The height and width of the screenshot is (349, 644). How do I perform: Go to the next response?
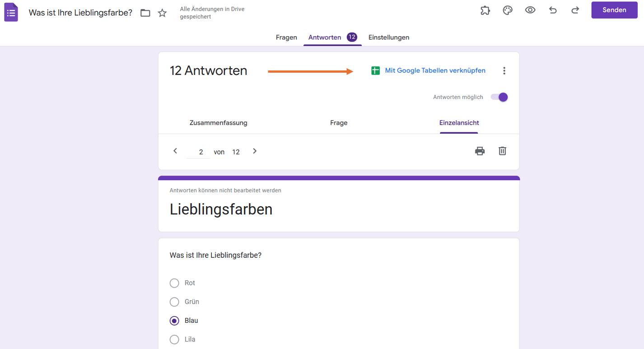pyautogui.click(x=255, y=151)
